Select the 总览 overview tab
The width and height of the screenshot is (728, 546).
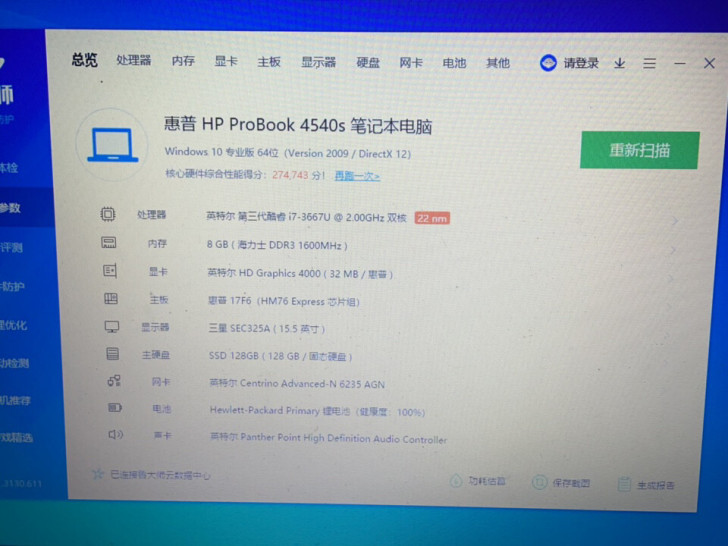coord(84,59)
